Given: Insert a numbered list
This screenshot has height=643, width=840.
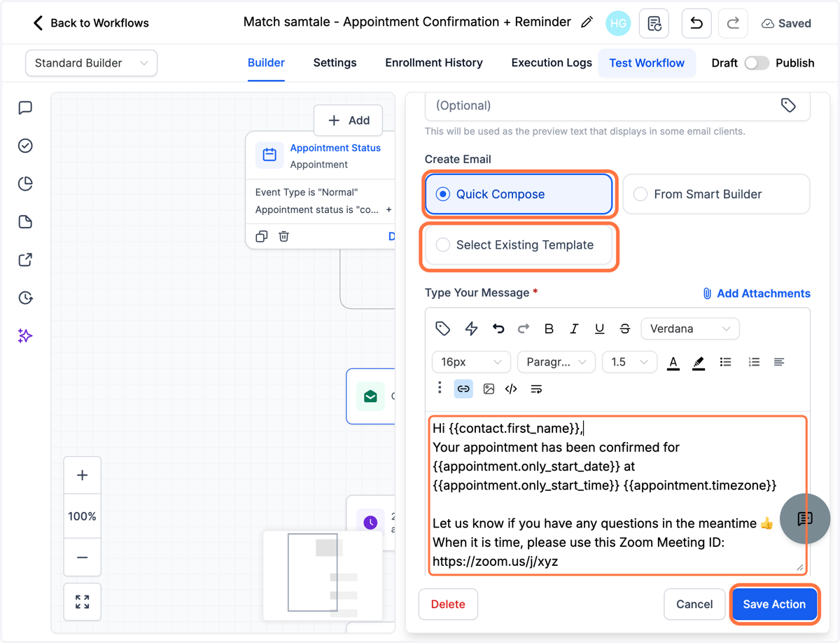Looking at the screenshot, I should [753, 362].
